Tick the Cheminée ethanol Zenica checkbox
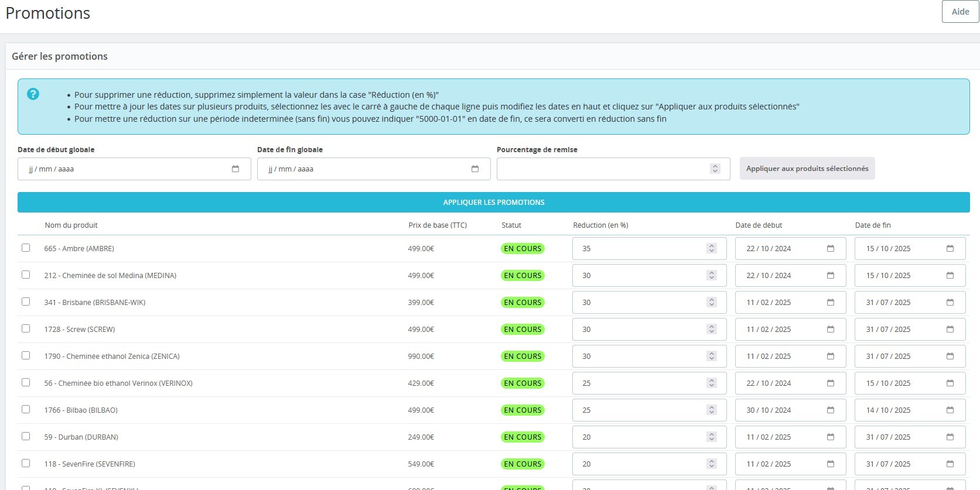The image size is (980, 490). coord(26,355)
